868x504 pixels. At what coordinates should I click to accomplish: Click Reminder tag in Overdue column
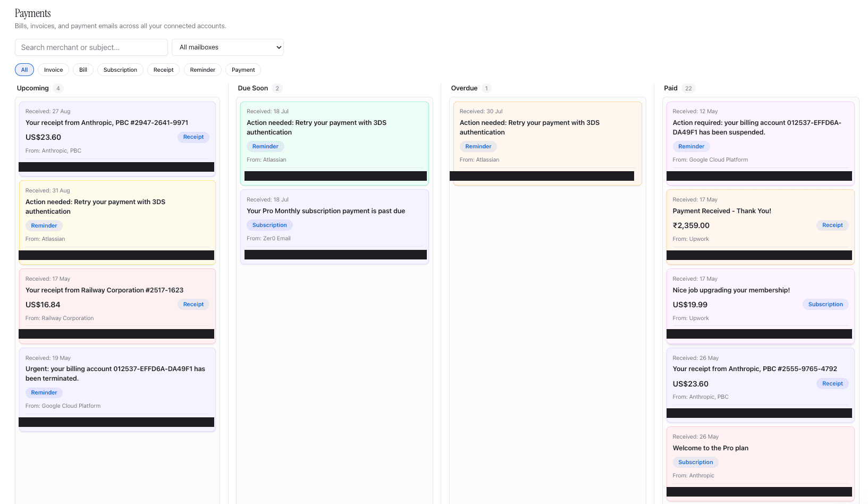478,146
